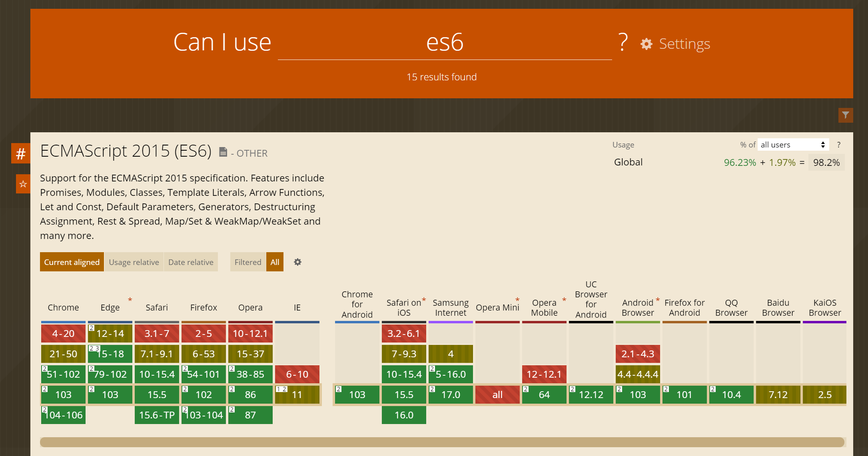Viewport: 868px width, 456px height.
Task: Click the IE 11 partial support cell
Action: coord(297,395)
